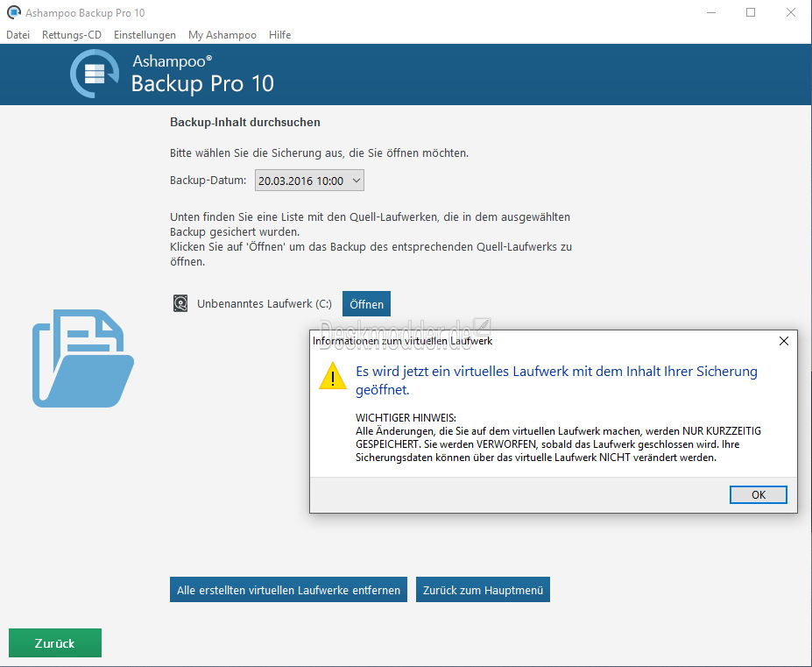Click Zurück zum Hauptmenü button
The width and height of the screenshot is (812, 667).
[x=483, y=590]
